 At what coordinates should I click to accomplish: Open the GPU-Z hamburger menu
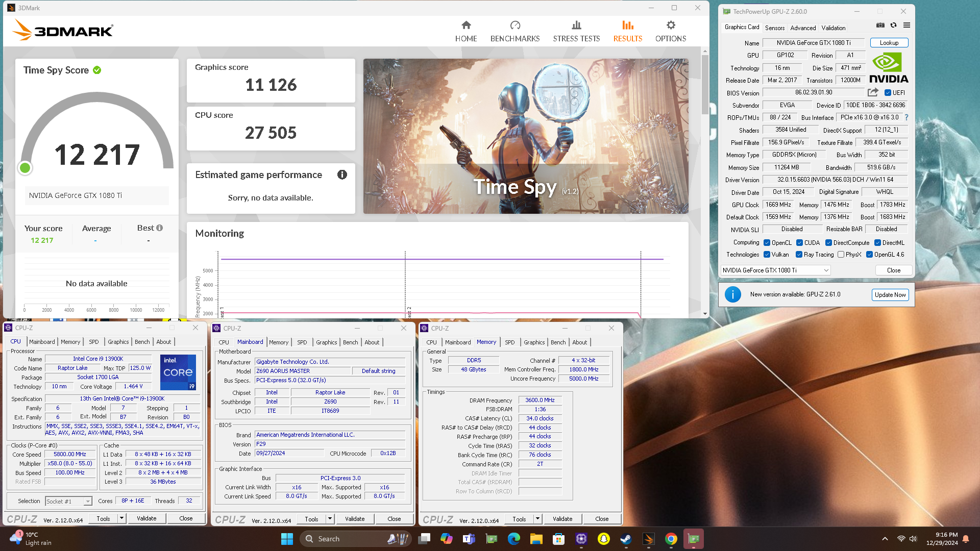[906, 25]
